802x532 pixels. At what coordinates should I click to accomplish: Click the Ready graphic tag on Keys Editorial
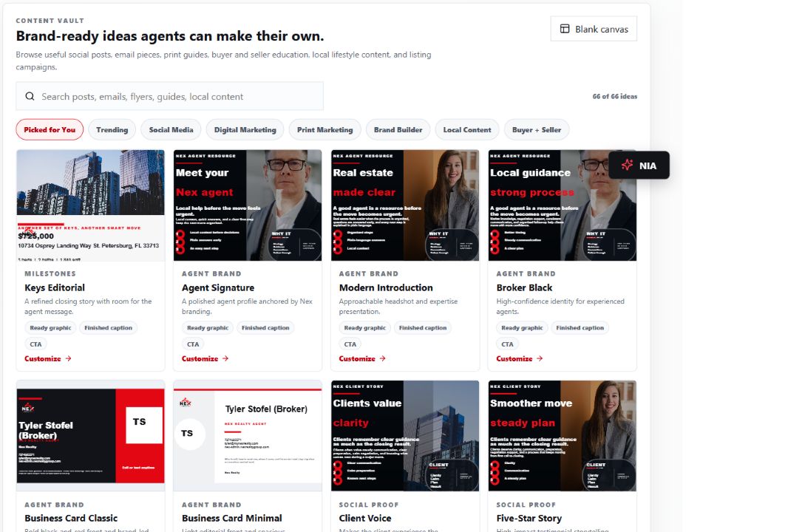[50, 327]
